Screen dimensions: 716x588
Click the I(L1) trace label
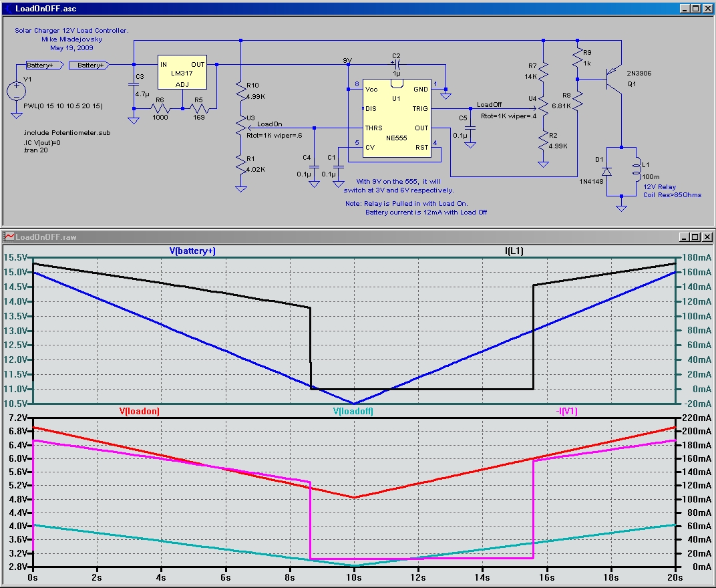(x=514, y=251)
